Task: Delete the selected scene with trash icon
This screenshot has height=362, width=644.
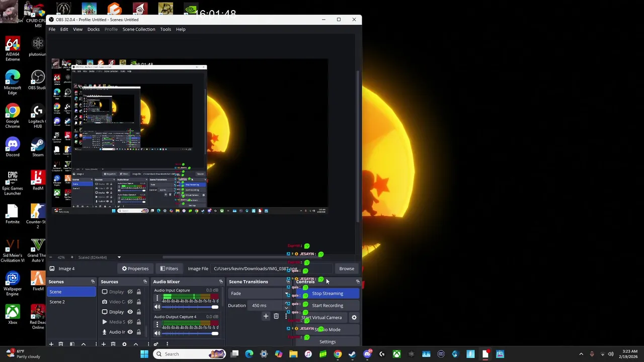Action: pyautogui.click(x=61, y=344)
